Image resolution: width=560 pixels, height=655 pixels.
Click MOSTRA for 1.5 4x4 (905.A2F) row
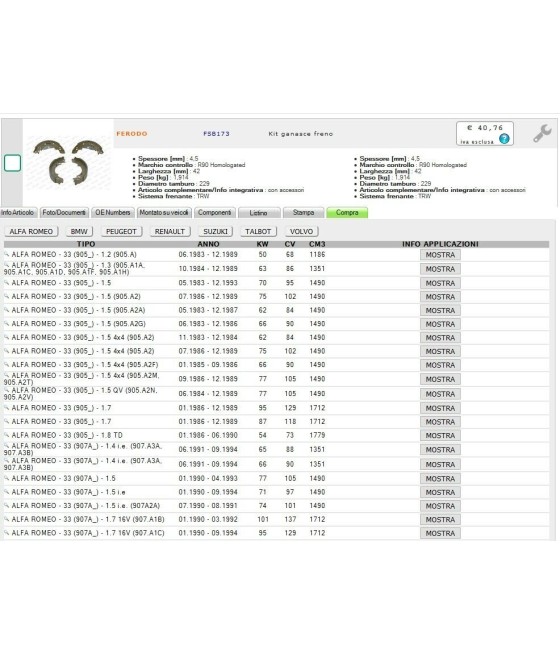(440, 365)
